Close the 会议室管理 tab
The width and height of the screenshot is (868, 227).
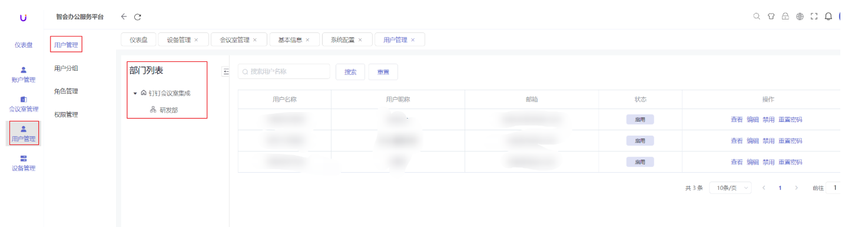pos(255,40)
